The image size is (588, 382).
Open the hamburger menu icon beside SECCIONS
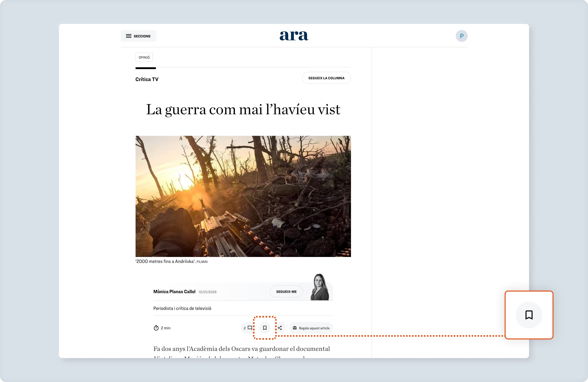pos(129,36)
